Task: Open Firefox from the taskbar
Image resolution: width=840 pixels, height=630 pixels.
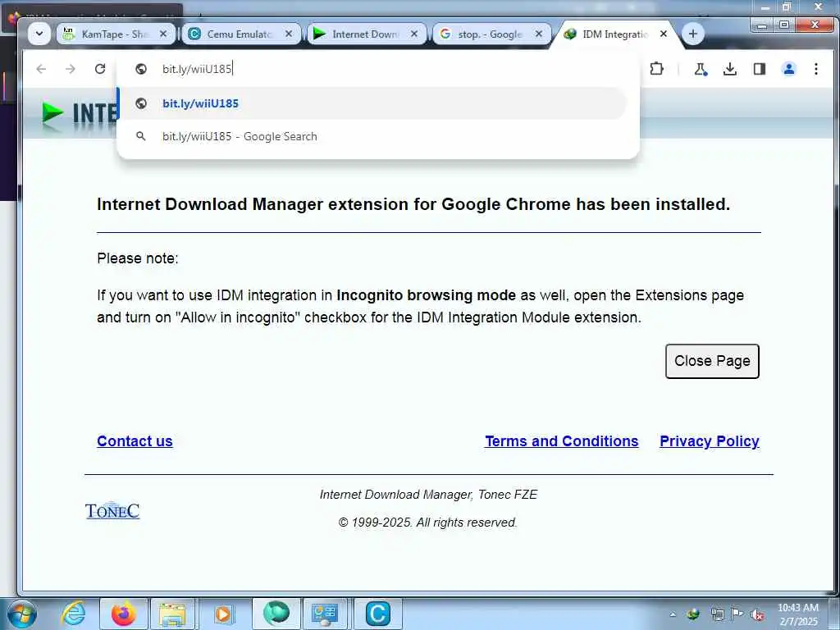Action: [124, 614]
